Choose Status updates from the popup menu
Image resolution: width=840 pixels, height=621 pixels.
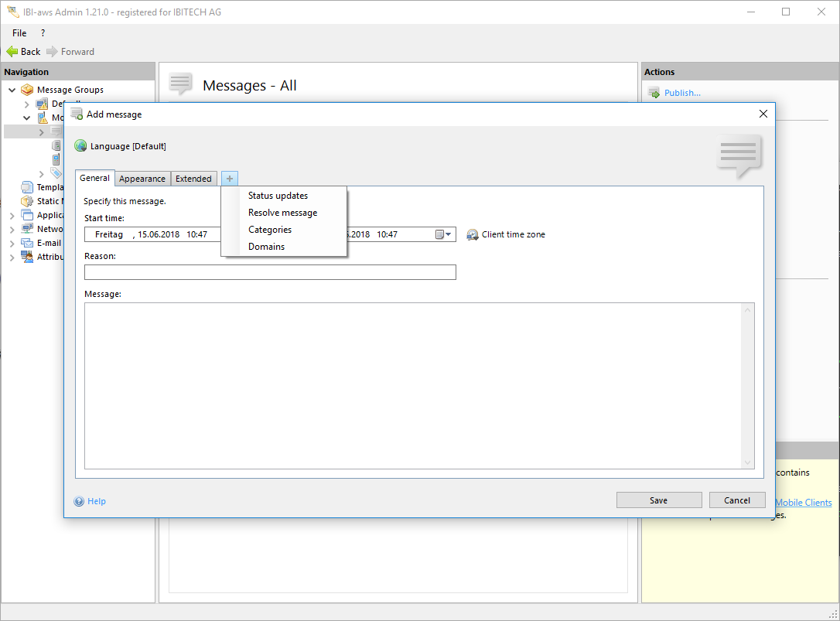point(278,196)
